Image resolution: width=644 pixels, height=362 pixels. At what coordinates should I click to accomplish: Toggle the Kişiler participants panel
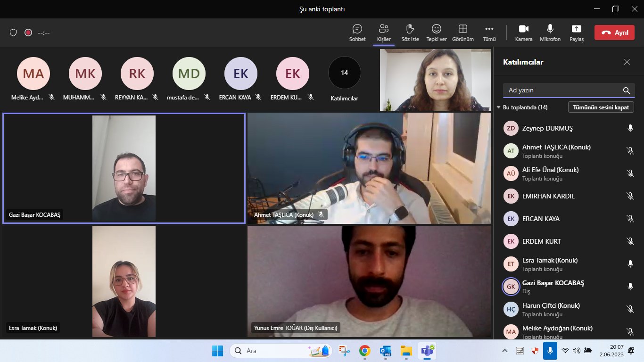click(384, 33)
